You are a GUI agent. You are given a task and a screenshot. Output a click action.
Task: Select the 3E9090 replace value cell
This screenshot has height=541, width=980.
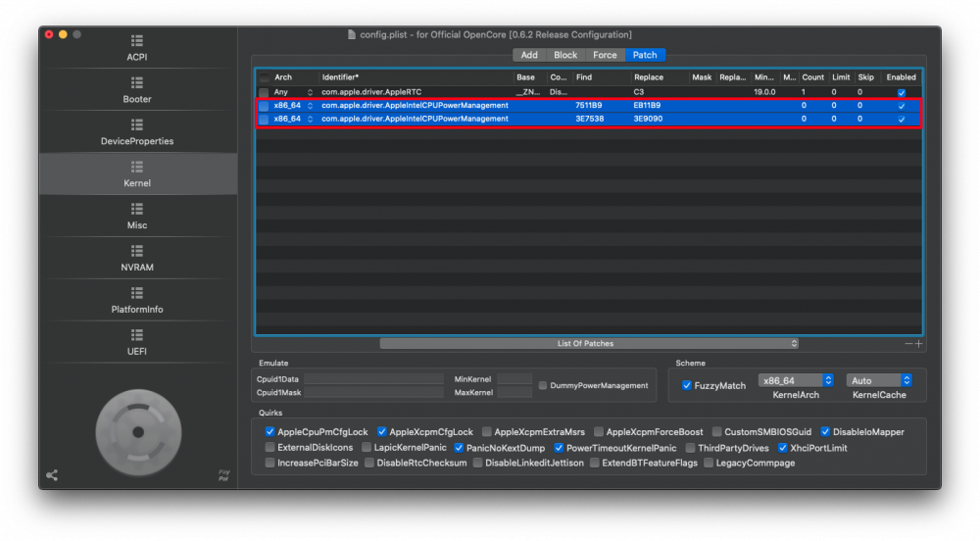click(648, 119)
